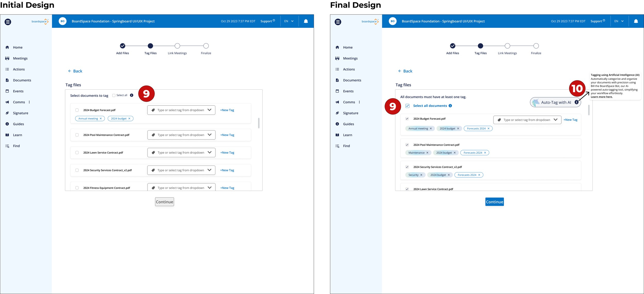The width and height of the screenshot is (644, 294).
Task: Click notification bell in Final Design header
Action: [x=636, y=21]
